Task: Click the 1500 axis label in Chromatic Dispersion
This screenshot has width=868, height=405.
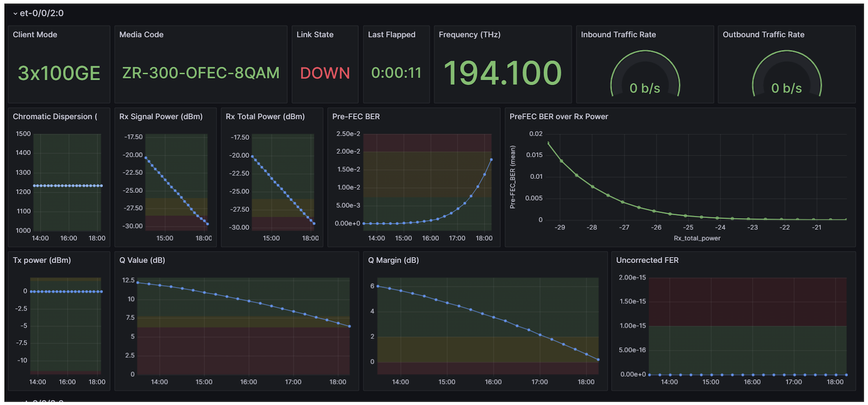Action: tap(23, 134)
